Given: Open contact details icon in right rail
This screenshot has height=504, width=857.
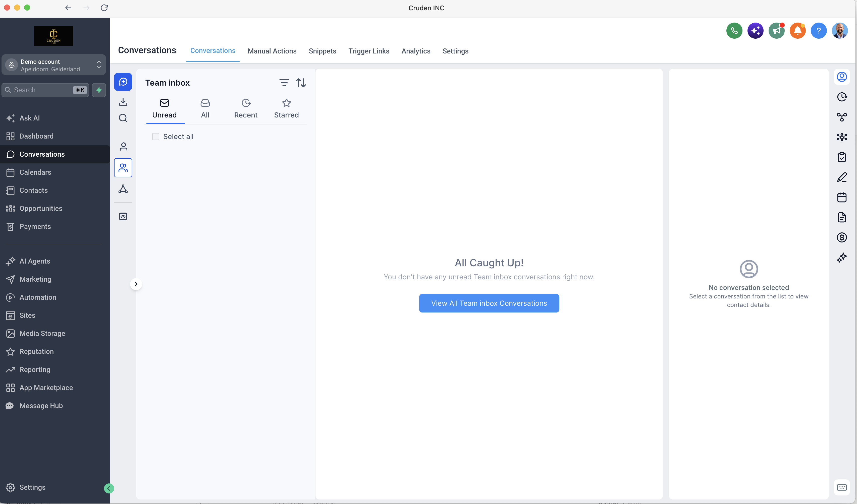Looking at the screenshot, I should 842,77.
